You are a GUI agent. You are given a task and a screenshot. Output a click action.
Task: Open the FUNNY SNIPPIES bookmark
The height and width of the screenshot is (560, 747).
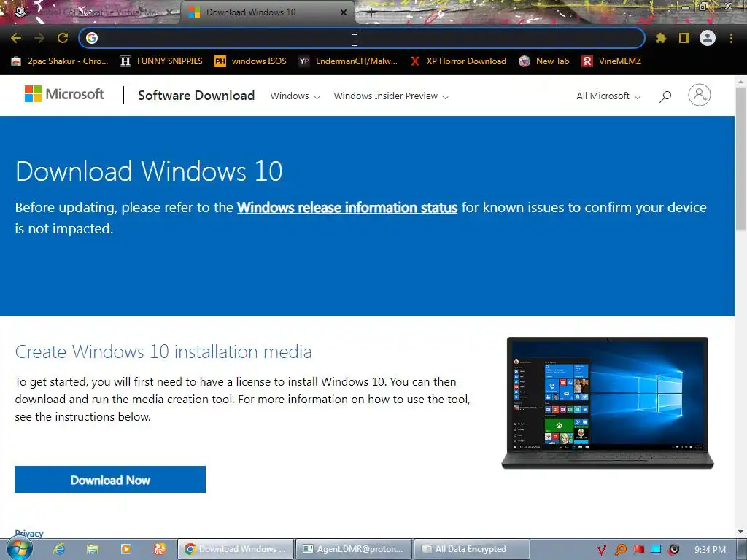click(x=161, y=61)
